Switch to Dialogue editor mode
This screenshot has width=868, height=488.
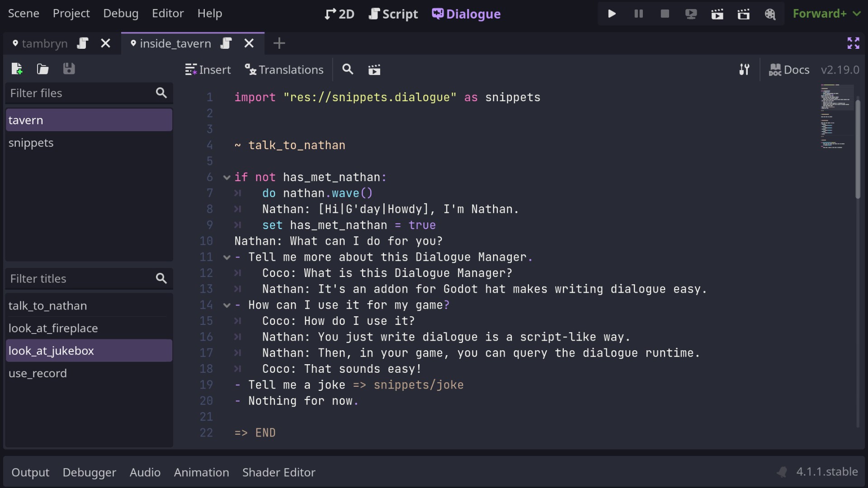click(x=467, y=13)
